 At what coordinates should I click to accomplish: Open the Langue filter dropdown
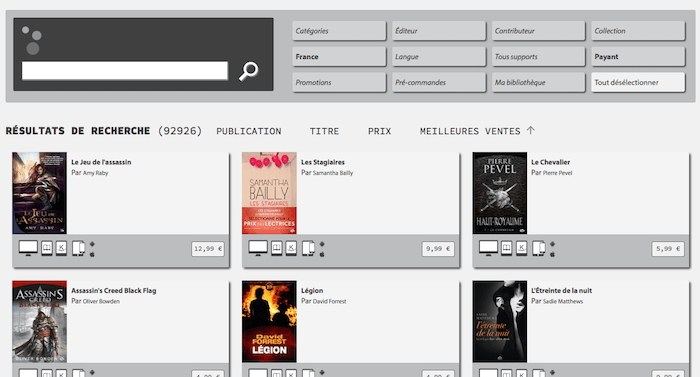tap(439, 57)
